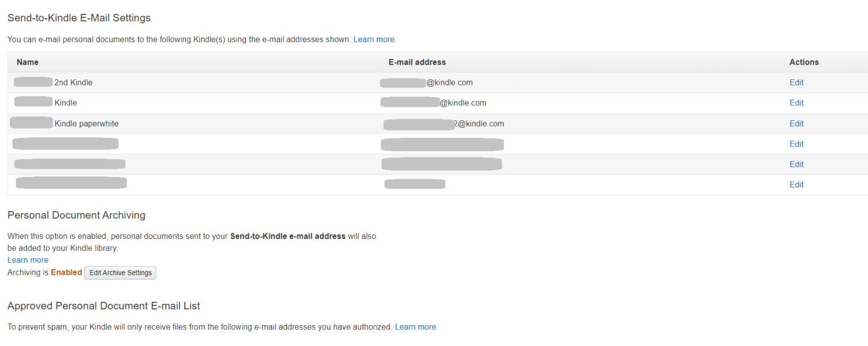Open Learn more link about Send-to-Kindle e-mail addresses
868x346 pixels.
pos(374,39)
